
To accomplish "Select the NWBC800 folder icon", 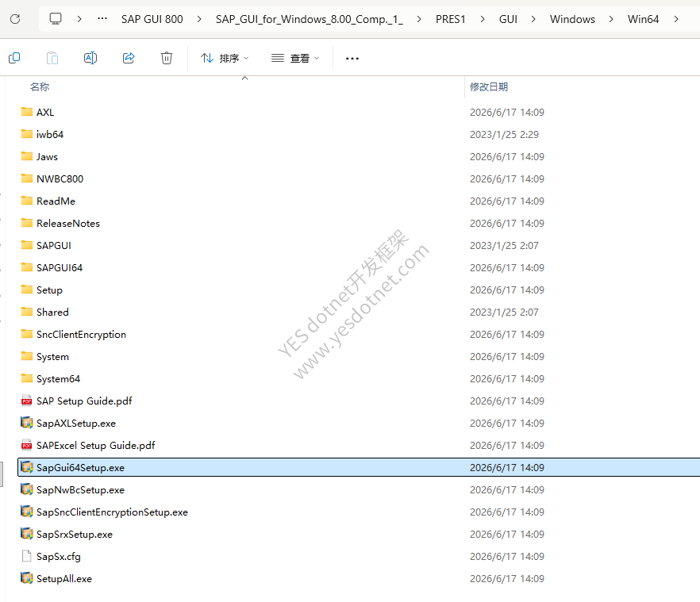I will click(x=27, y=178).
